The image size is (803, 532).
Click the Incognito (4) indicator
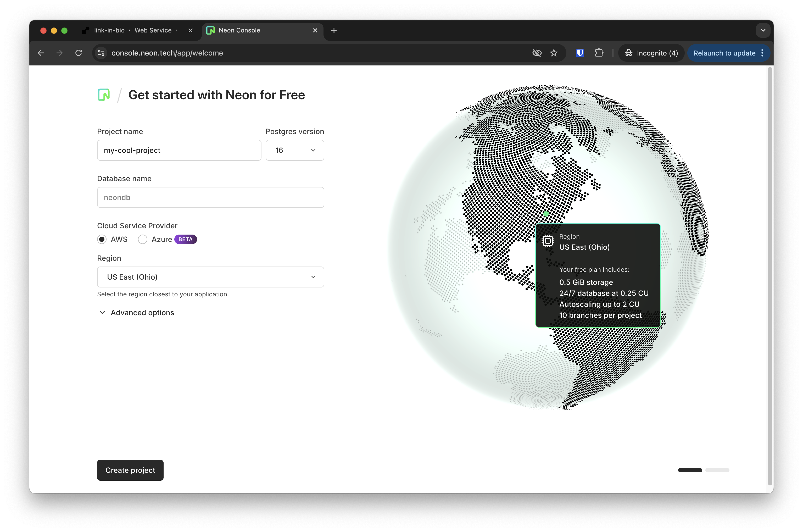651,53
